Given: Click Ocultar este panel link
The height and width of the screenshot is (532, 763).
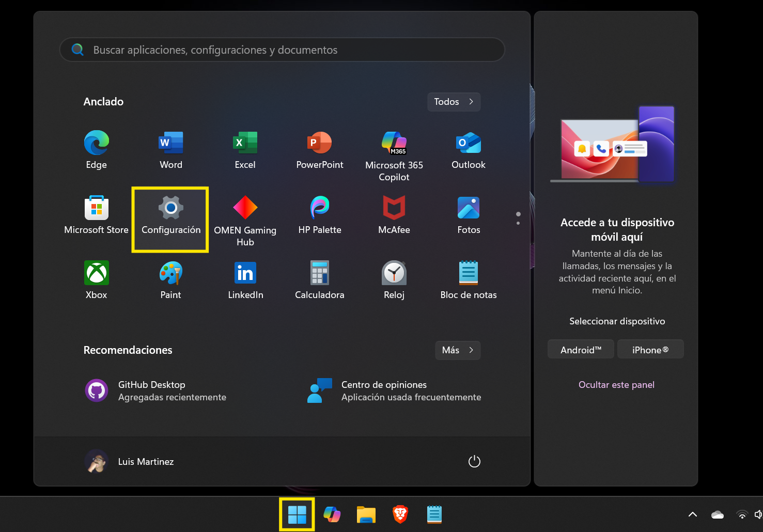Looking at the screenshot, I should (616, 384).
